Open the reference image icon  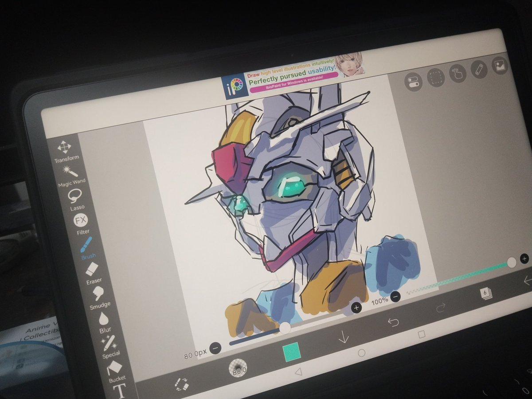pos(500,66)
